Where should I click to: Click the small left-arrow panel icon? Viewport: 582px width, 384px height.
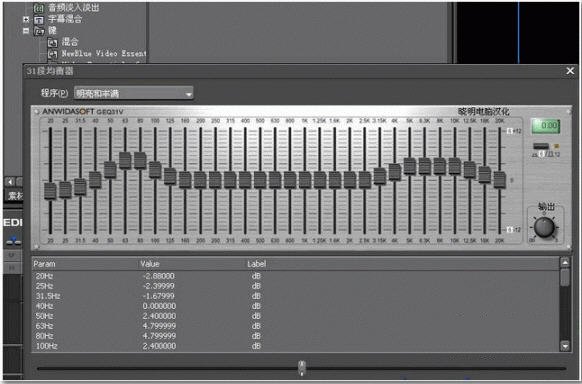10,182
